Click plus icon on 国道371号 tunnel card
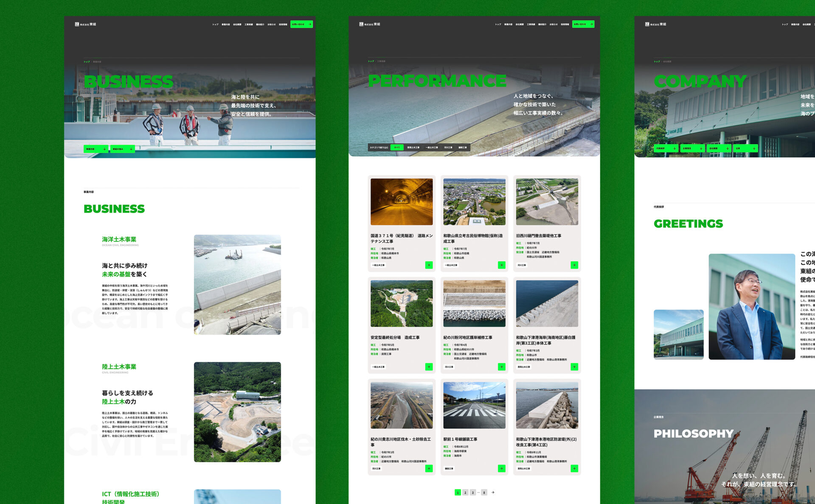815x504 pixels. tap(429, 265)
